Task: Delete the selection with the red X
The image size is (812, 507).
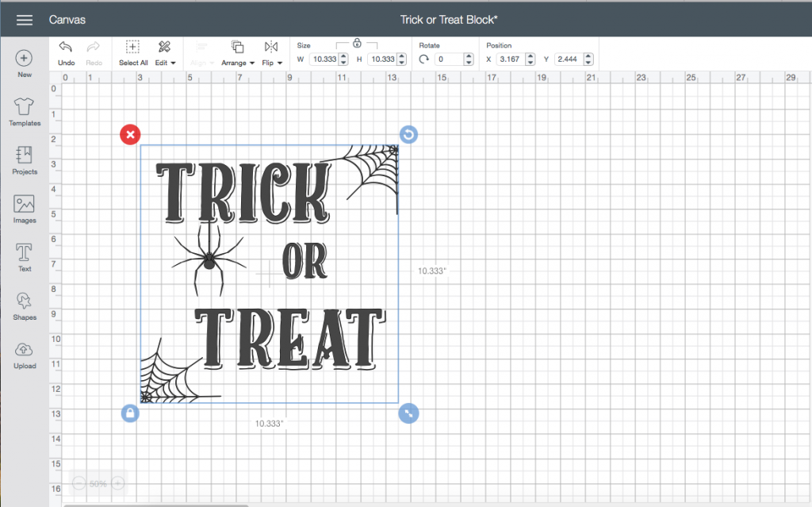Action: point(130,134)
